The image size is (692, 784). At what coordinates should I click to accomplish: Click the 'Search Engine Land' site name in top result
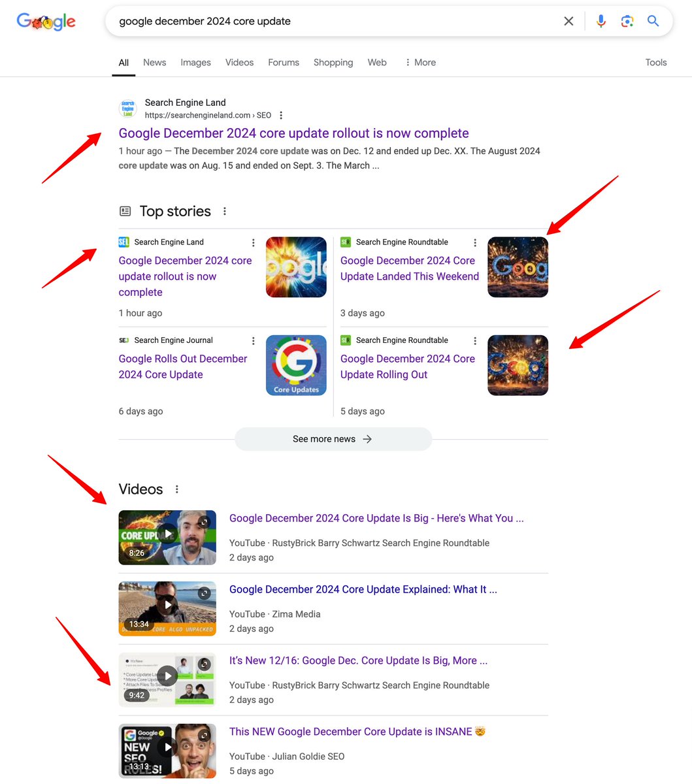tap(185, 103)
